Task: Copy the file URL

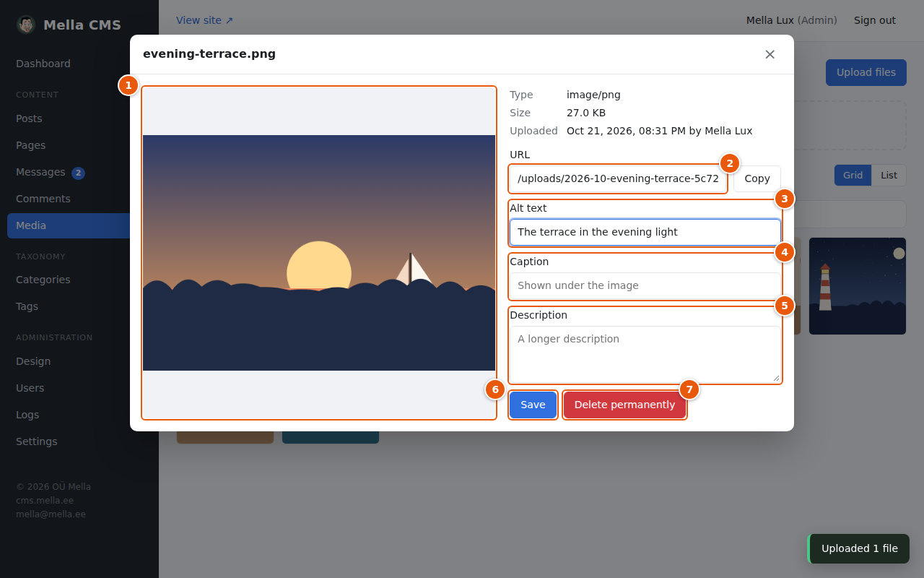Action: [757, 178]
